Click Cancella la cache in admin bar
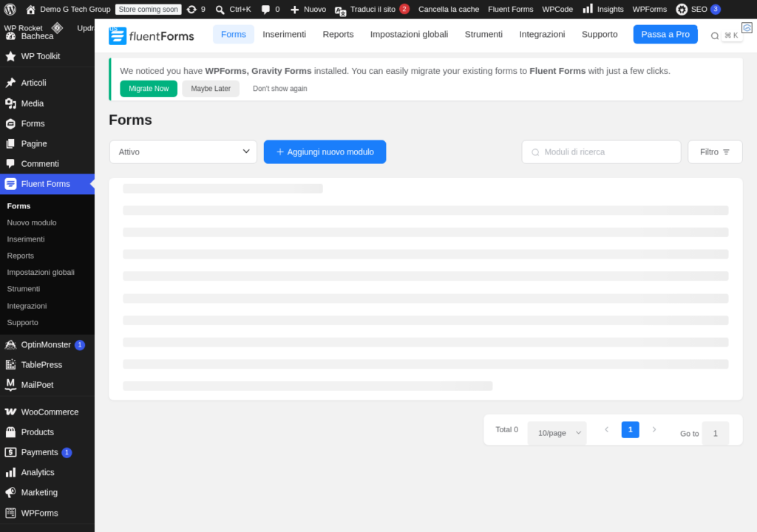The width and height of the screenshot is (757, 532). click(449, 9)
